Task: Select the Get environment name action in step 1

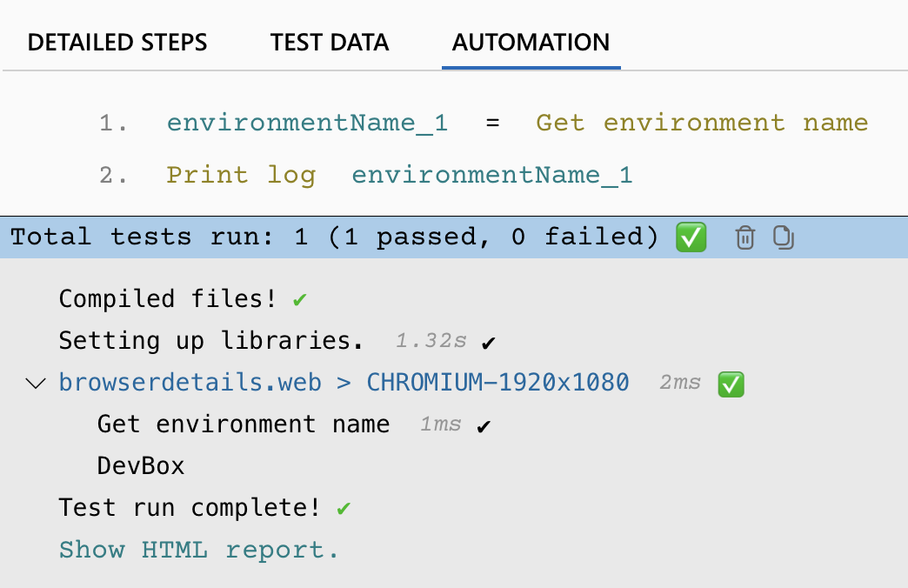Action: click(x=702, y=123)
